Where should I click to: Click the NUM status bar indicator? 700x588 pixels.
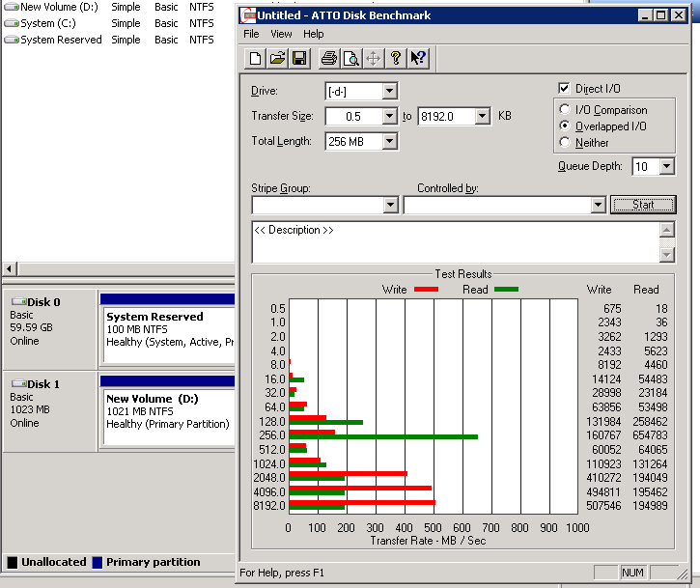632,573
